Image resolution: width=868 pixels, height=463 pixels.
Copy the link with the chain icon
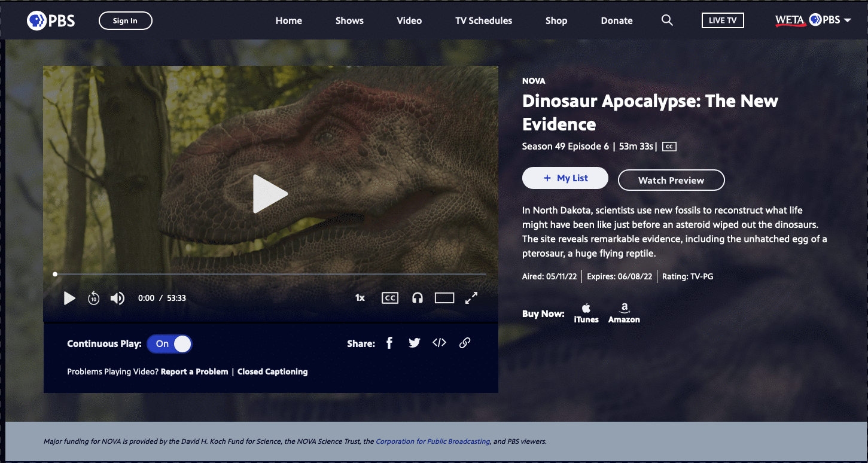coord(465,343)
